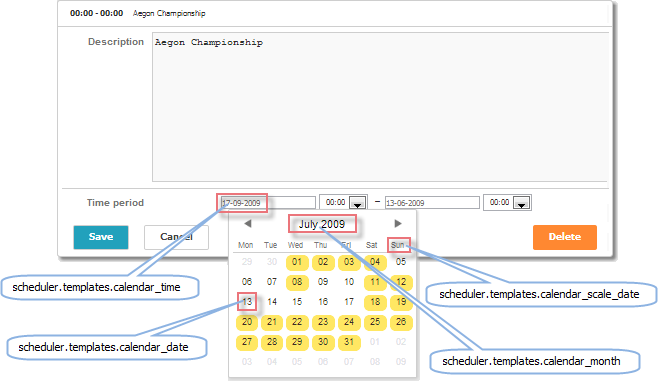Go to previous month in mini calendar
Viewport: 658px width, 381px height.
click(248, 224)
